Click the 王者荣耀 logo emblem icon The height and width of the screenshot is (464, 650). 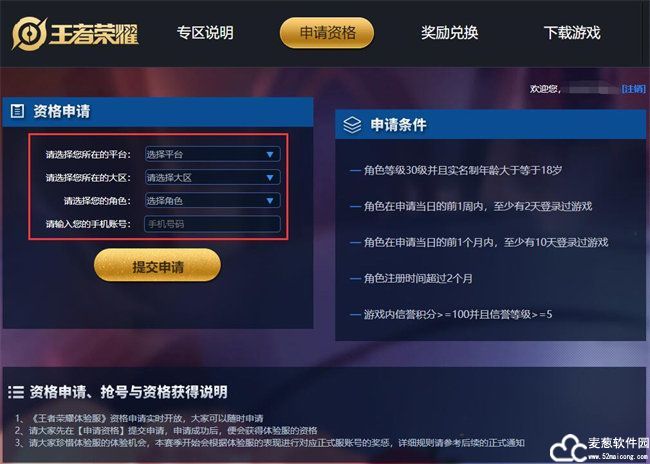pyautogui.click(x=29, y=34)
